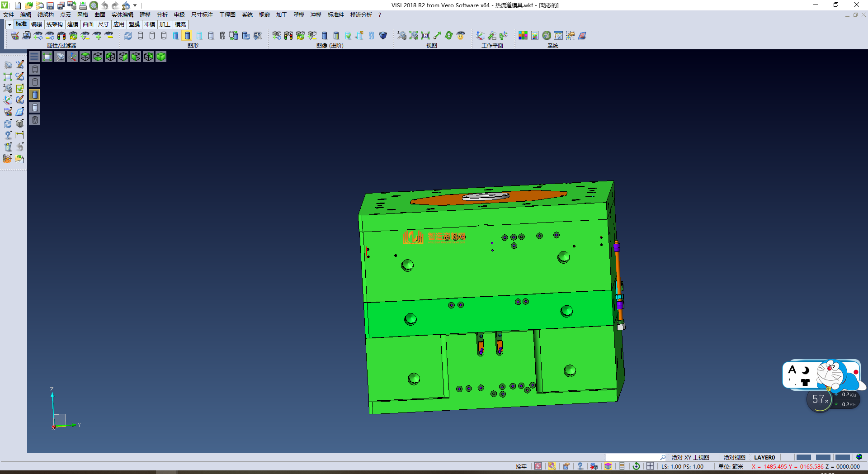Click the 绝对视图 status bar button
Image resolution: width=868 pixels, height=474 pixels.
click(734, 457)
